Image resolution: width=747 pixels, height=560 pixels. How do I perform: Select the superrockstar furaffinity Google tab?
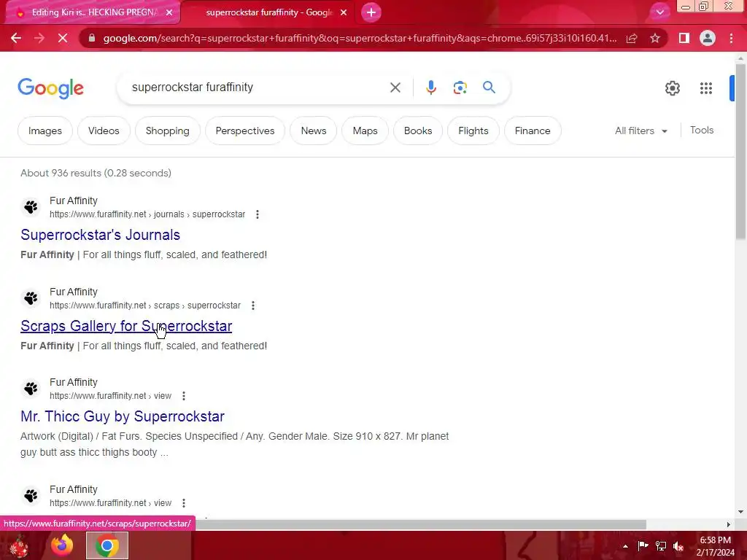tap(269, 13)
